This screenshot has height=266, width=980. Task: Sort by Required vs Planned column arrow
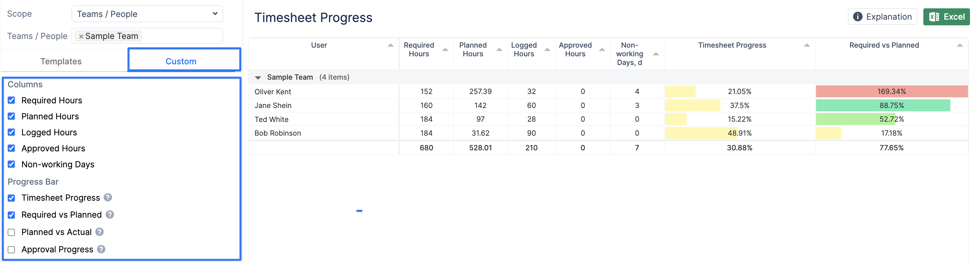[x=959, y=45]
